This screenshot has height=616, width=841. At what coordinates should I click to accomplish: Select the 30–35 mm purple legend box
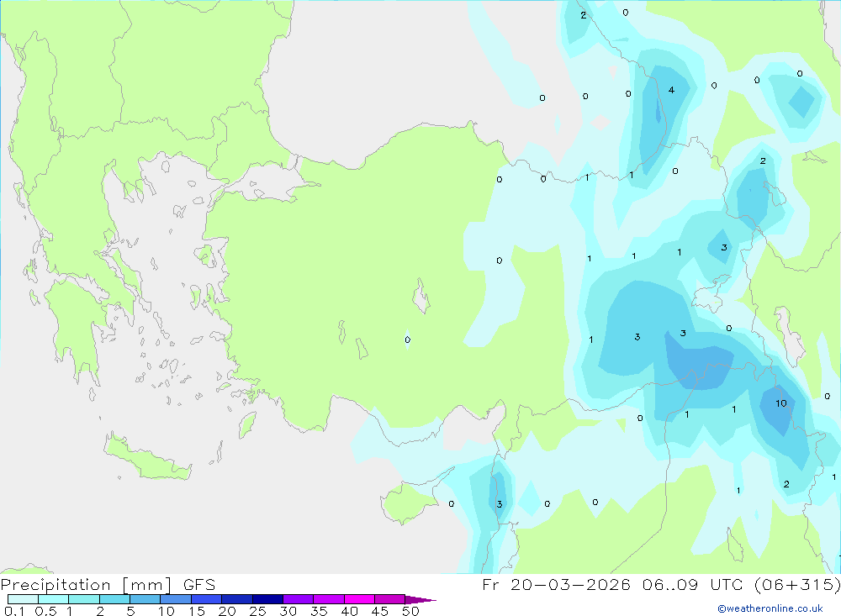coord(298,599)
